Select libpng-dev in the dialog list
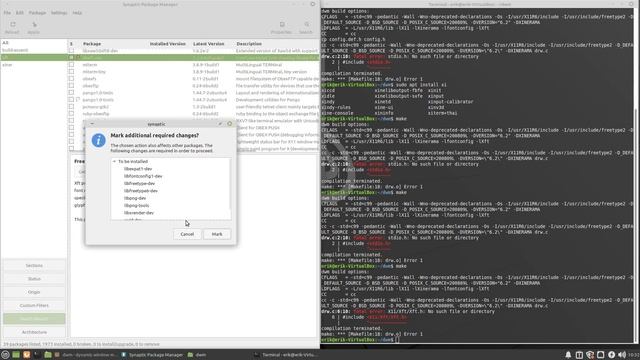Viewport: 640px width, 360px height. [135, 198]
